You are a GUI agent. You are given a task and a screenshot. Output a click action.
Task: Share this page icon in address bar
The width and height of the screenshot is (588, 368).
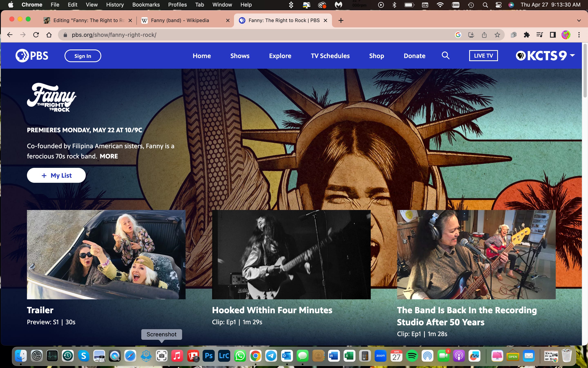click(x=484, y=35)
